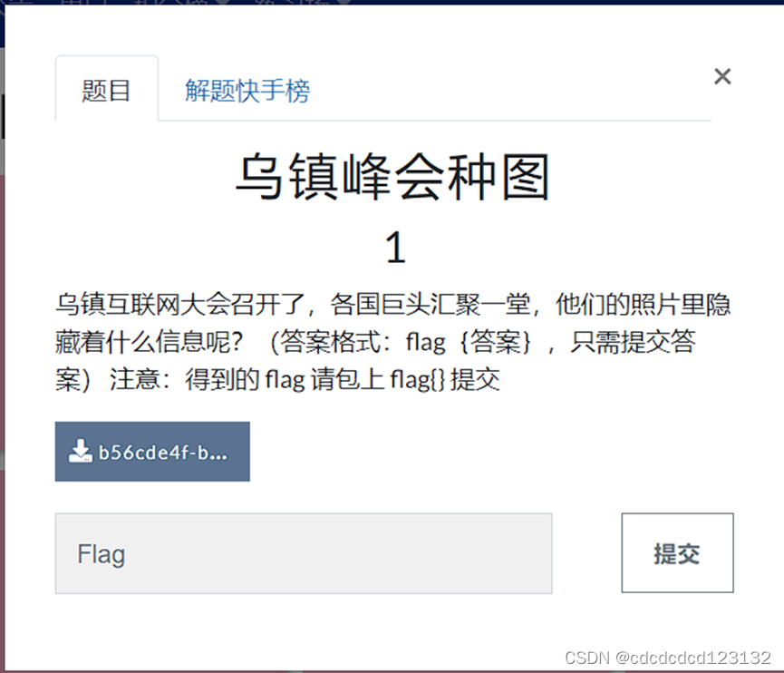Click the 提交 submit button
784x673 pixels.
pos(677,553)
